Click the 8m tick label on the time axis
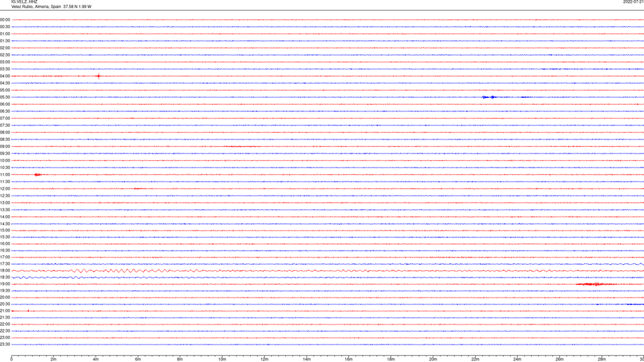 180,359
